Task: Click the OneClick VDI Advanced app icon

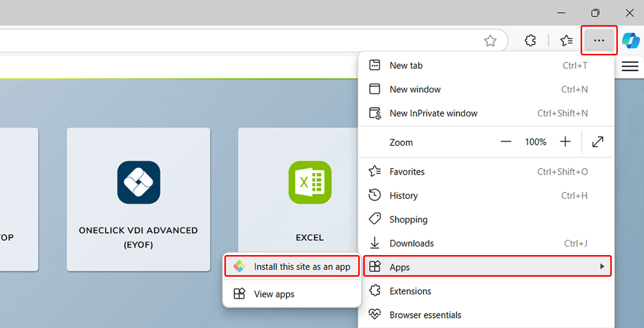Action: (138, 182)
